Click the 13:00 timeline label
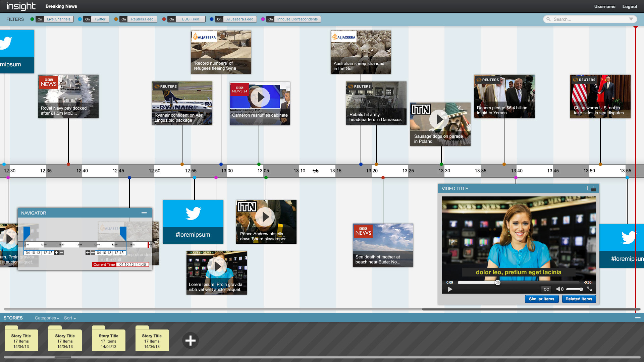This screenshot has height=362, width=644. [x=227, y=171]
